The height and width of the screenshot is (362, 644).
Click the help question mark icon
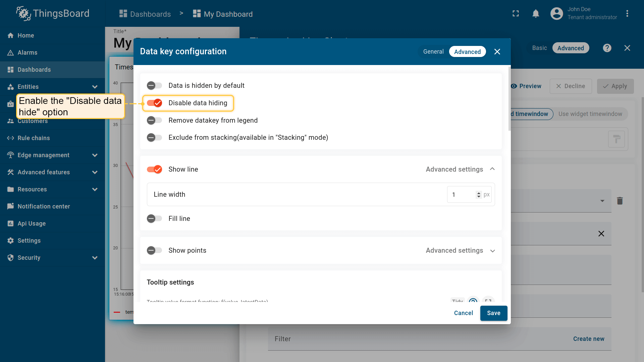click(x=607, y=48)
